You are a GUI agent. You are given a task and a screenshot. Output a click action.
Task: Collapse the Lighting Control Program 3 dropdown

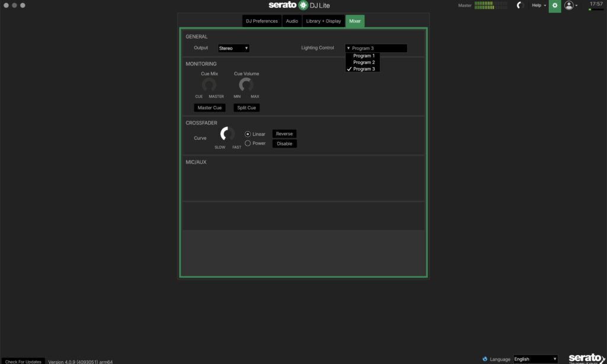(x=376, y=48)
